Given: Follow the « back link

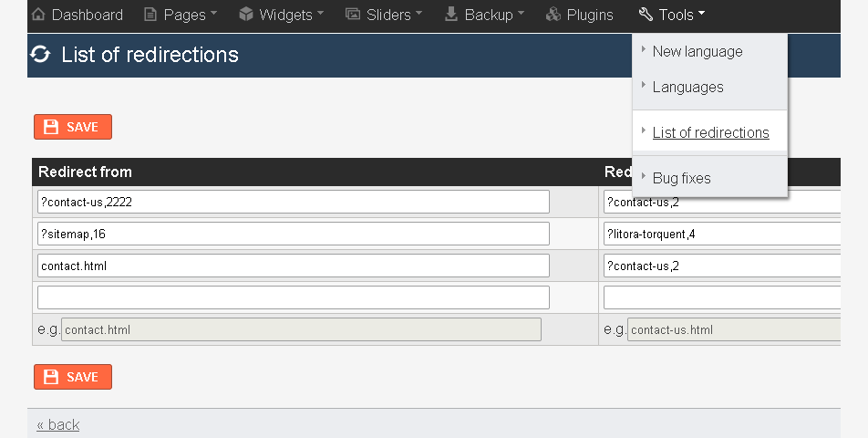Looking at the screenshot, I should coord(58,424).
